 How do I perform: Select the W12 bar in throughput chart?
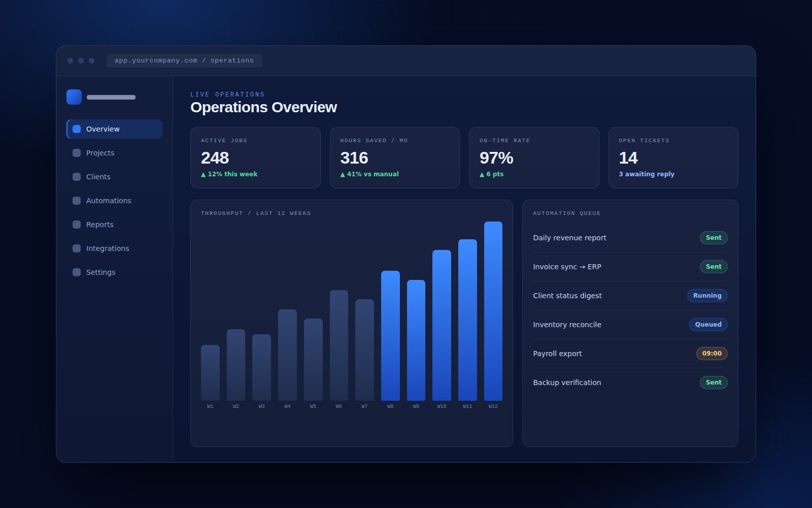click(493, 311)
